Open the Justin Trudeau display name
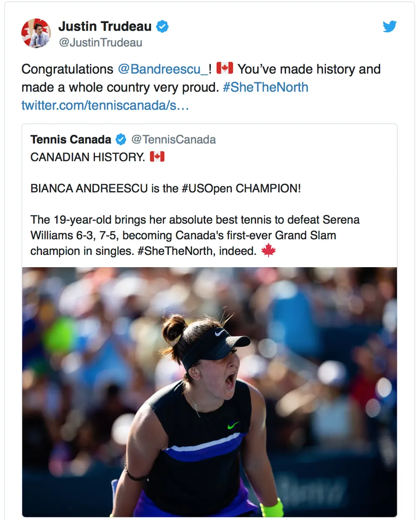This screenshot has width=420, height=520. [x=105, y=26]
